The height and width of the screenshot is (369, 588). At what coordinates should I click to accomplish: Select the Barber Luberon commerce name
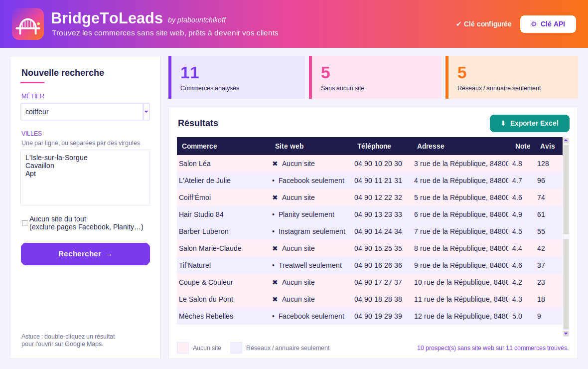click(x=204, y=231)
